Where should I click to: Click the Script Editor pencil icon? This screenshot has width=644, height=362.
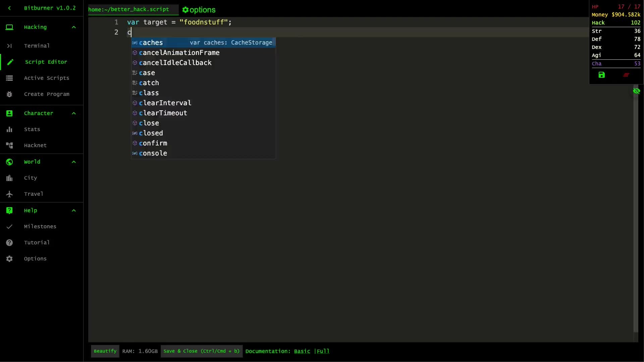click(10, 62)
